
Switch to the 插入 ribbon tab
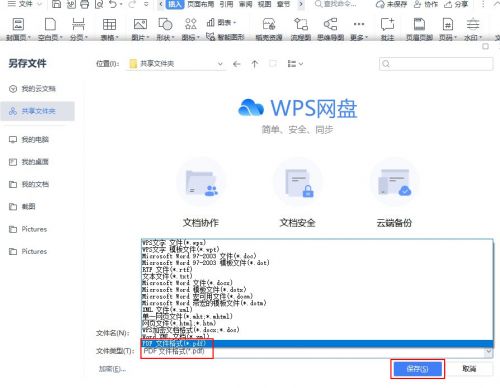click(174, 4)
